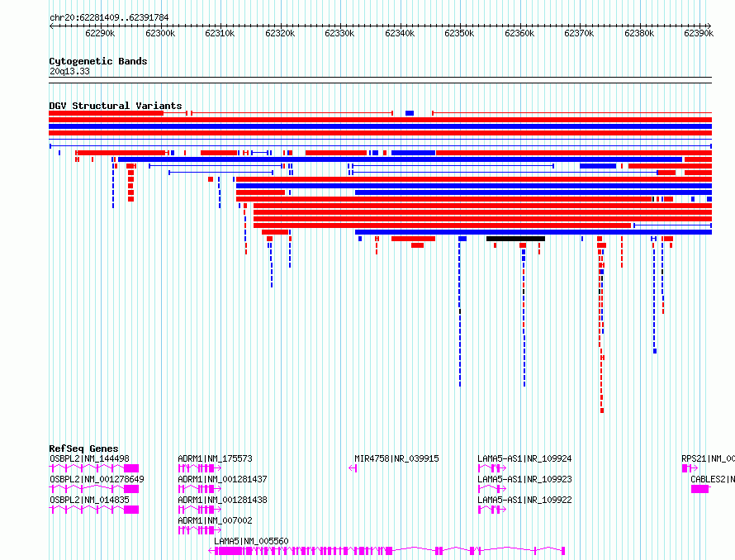Image resolution: width=735 pixels, height=560 pixels.
Task: Click the 62390k ruler label
Action: 699,33
